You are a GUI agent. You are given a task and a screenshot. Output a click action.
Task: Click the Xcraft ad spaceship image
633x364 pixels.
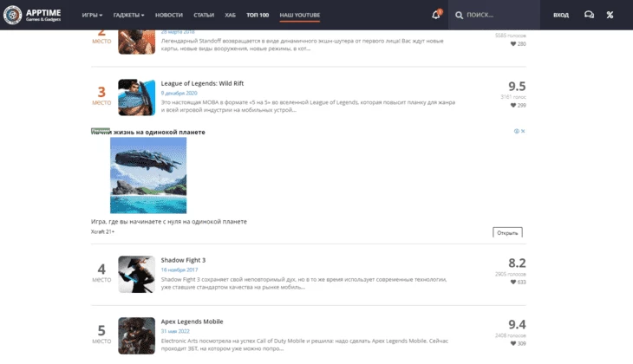coord(148,175)
